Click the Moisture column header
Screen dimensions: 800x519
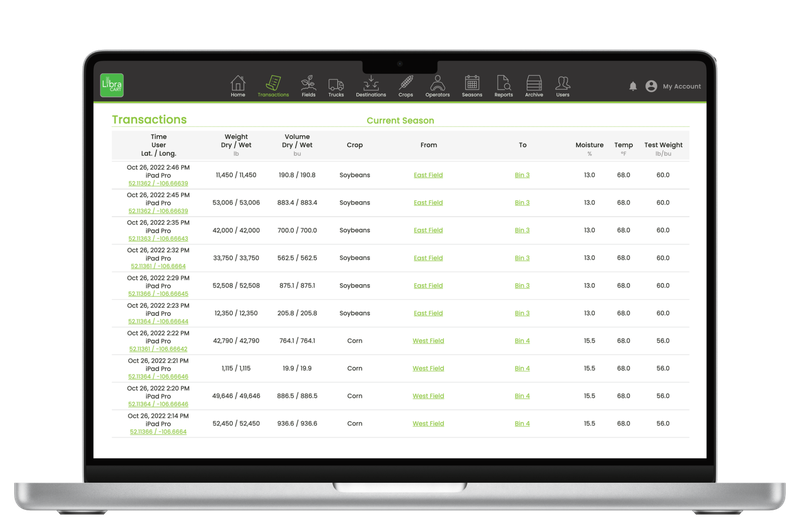pos(589,145)
